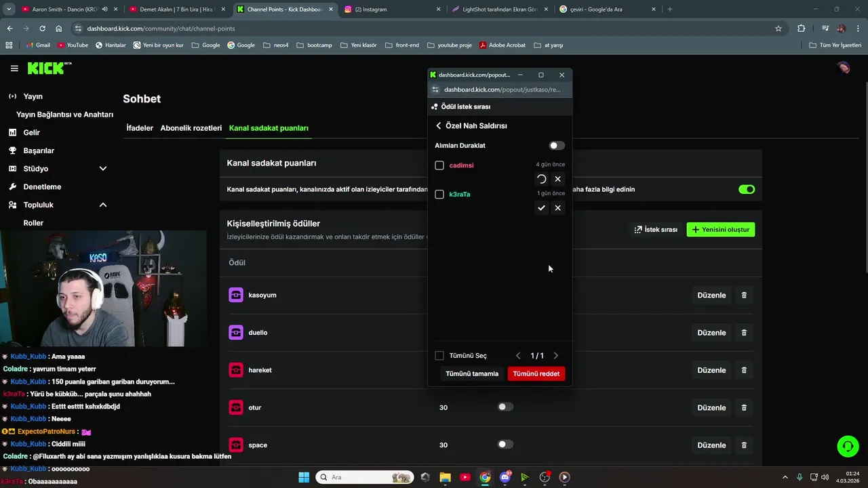
Task: Click the hareket reward icon
Action: [236, 370]
